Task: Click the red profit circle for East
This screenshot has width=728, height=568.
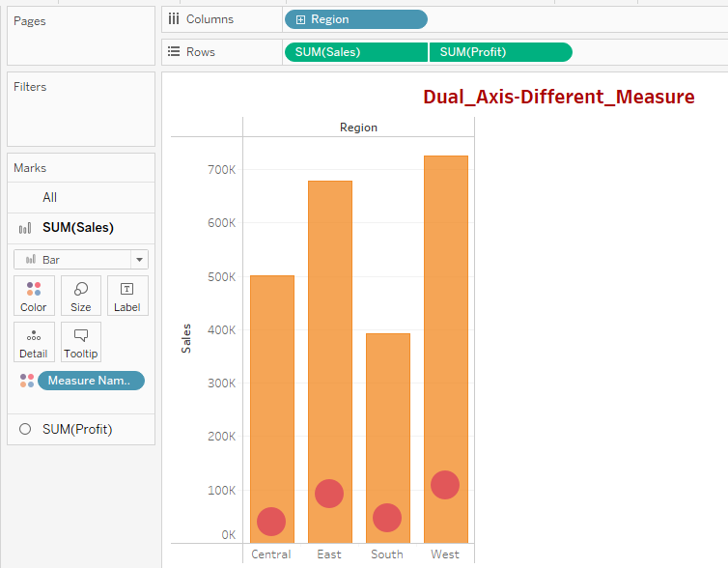Action: [329, 494]
